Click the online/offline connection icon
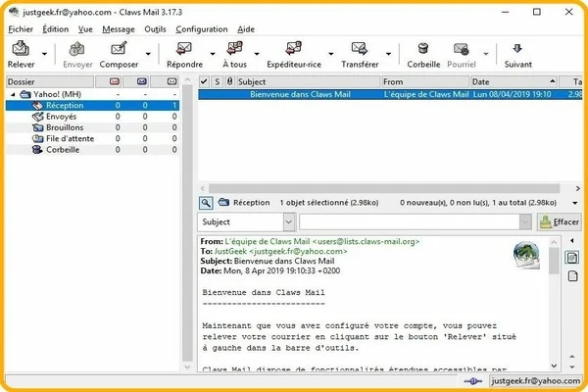Screen dimensions: 588x392 click(x=473, y=381)
